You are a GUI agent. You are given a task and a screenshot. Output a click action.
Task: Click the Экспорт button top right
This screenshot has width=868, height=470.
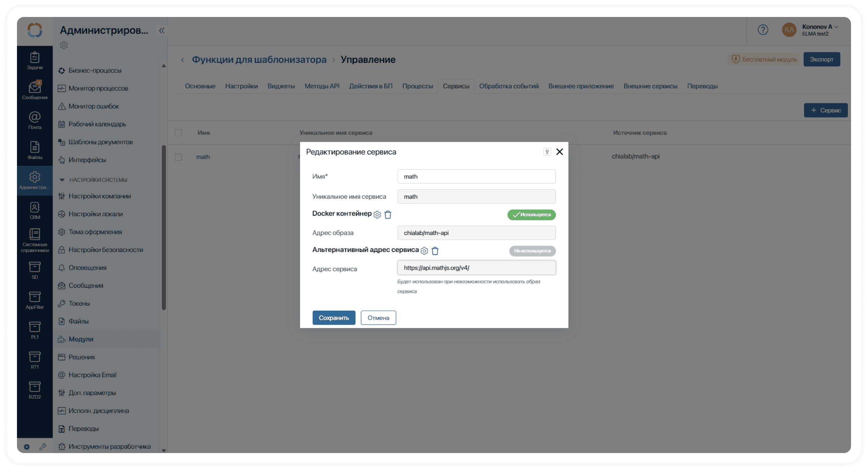tap(821, 59)
